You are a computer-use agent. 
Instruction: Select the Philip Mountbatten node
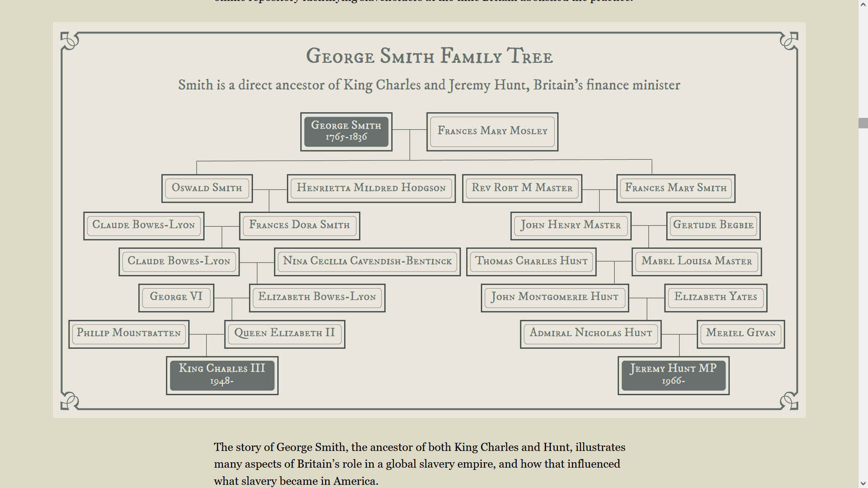[129, 334]
